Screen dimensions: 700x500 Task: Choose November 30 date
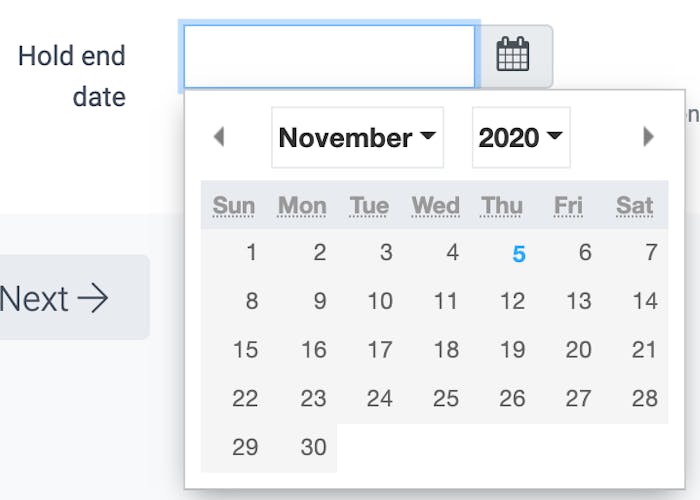pyautogui.click(x=313, y=447)
